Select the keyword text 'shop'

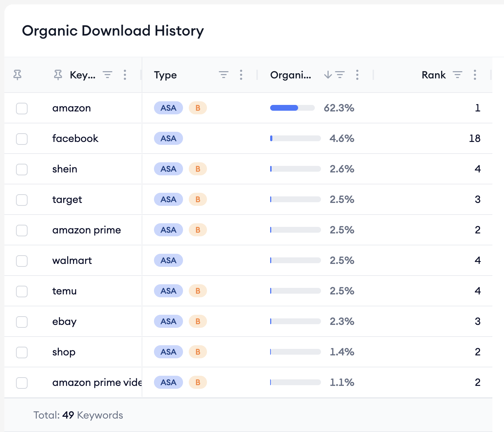(64, 352)
